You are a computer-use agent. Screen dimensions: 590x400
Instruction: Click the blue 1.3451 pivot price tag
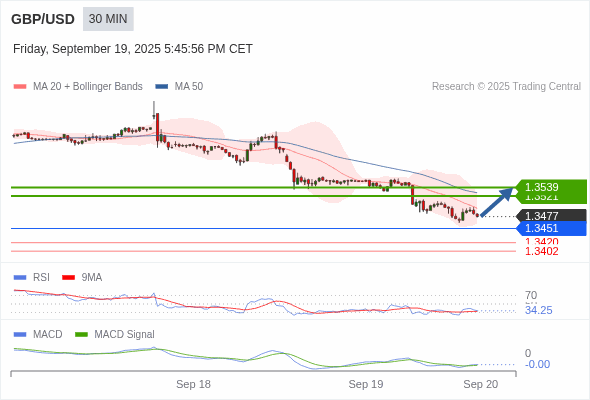tap(551, 228)
